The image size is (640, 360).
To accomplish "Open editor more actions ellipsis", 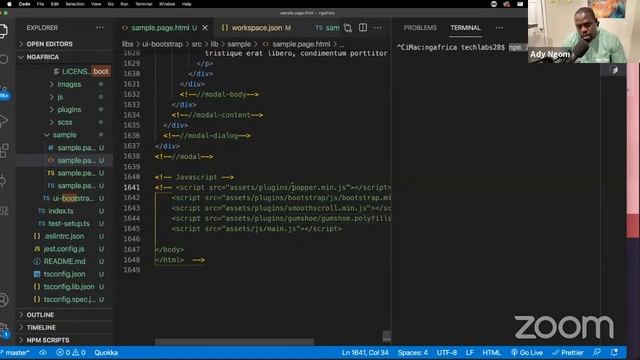I will (x=378, y=28).
